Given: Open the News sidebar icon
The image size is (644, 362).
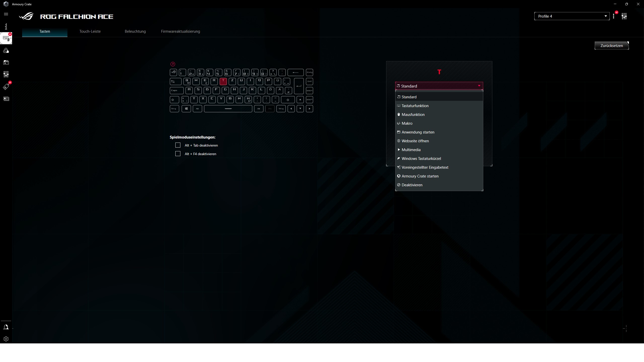Looking at the screenshot, I should (6, 99).
